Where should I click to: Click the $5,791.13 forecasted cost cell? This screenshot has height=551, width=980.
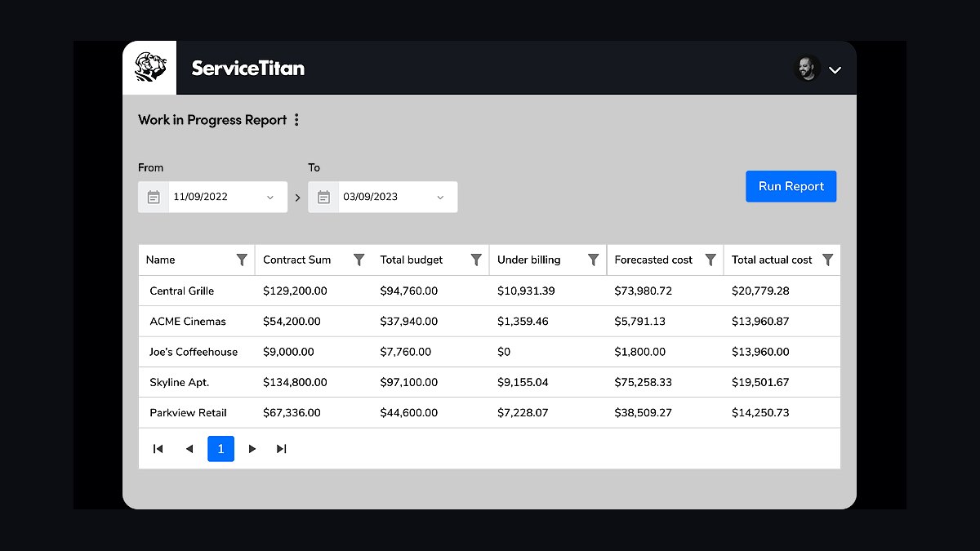(x=640, y=322)
